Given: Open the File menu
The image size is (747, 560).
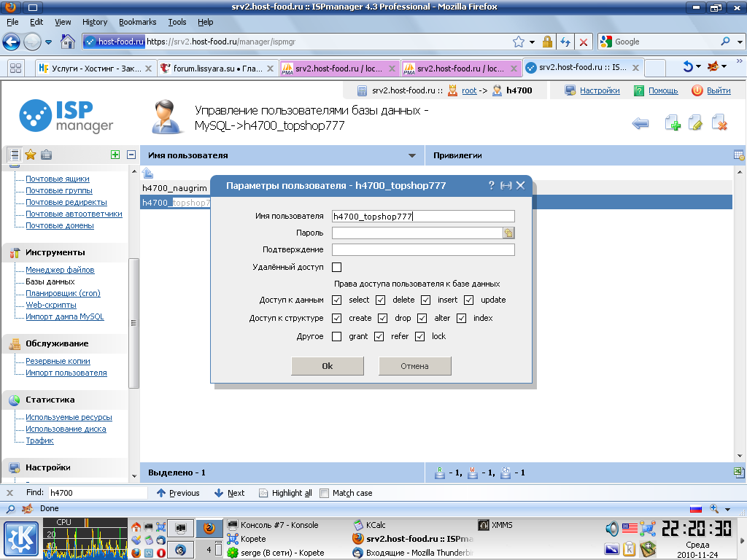Looking at the screenshot, I should tap(12, 22).
